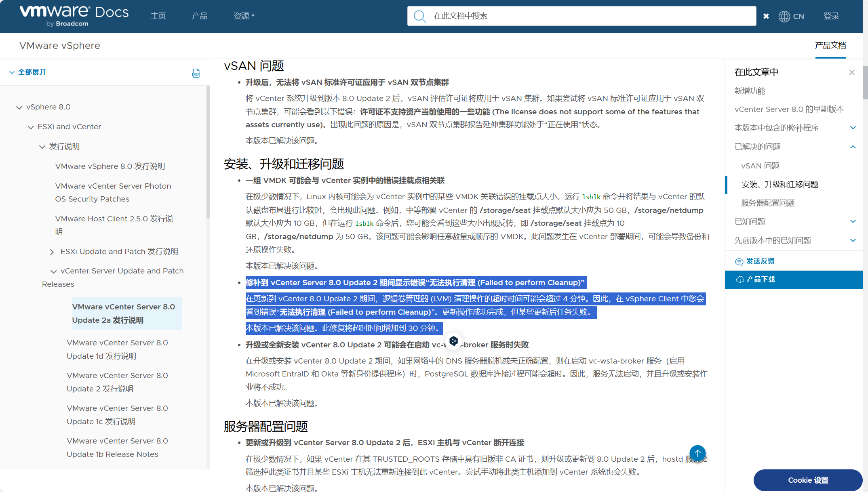Clear the search box with the X icon

(x=766, y=16)
